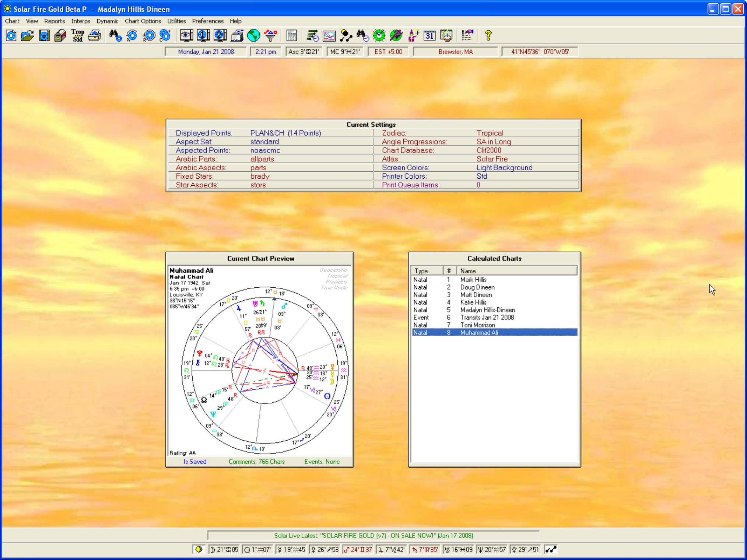Expand the Screen Colors dropdown setting

(x=504, y=168)
